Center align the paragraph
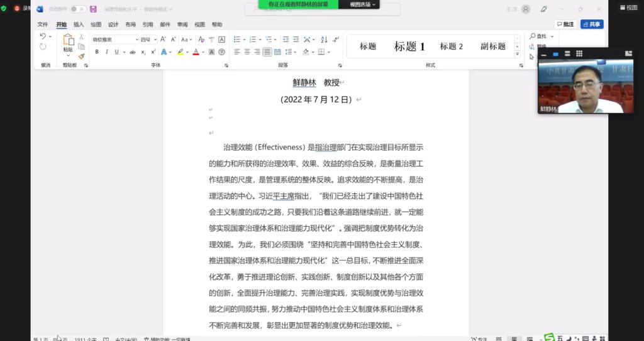This screenshot has height=341, width=644. [x=247, y=52]
